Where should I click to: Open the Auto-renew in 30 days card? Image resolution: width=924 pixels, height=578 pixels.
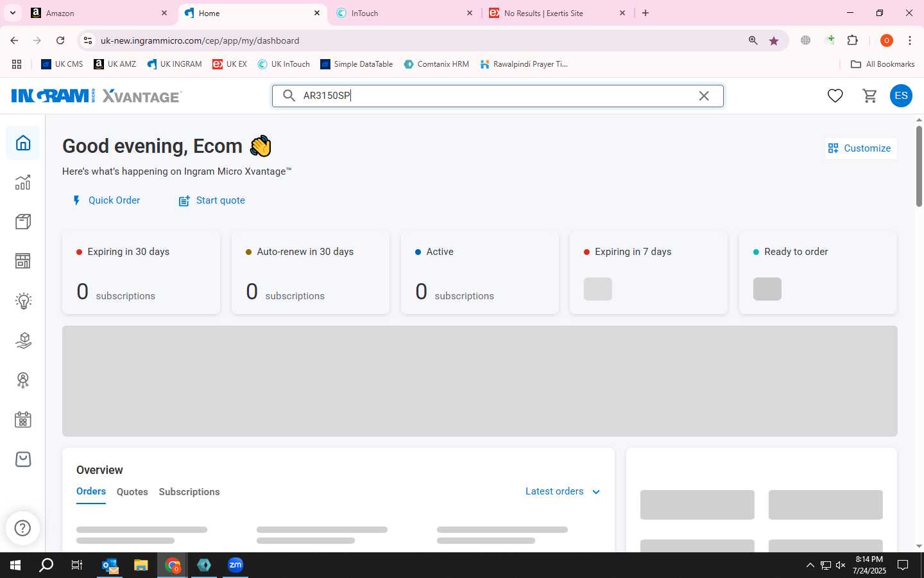pyautogui.click(x=311, y=273)
